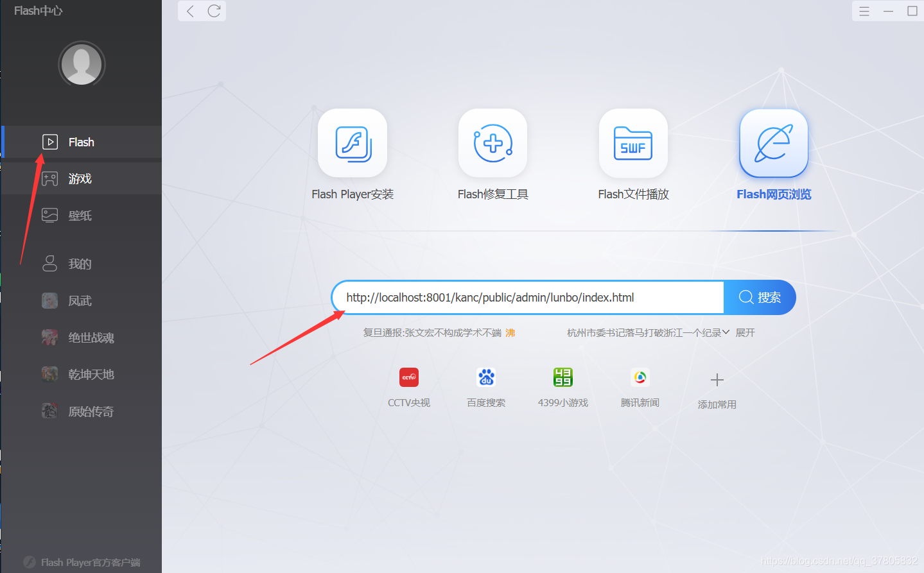Click Flash Player官方客户端 footer label
The height and width of the screenshot is (573, 924).
(x=91, y=562)
